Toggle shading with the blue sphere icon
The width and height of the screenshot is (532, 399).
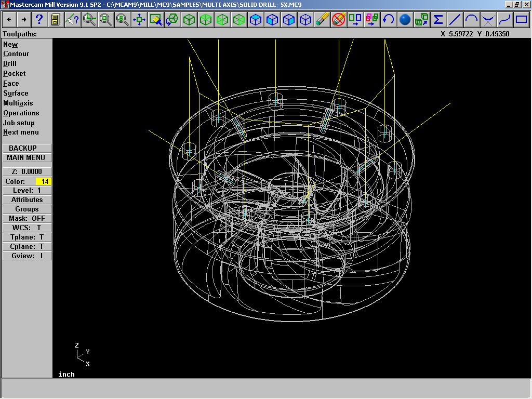pyautogui.click(x=405, y=19)
